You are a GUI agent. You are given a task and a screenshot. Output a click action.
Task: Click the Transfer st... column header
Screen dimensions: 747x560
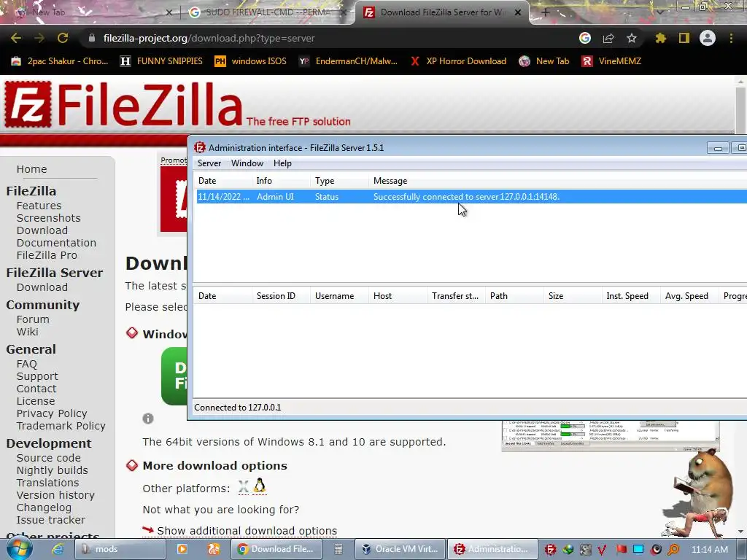tap(455, 296)
